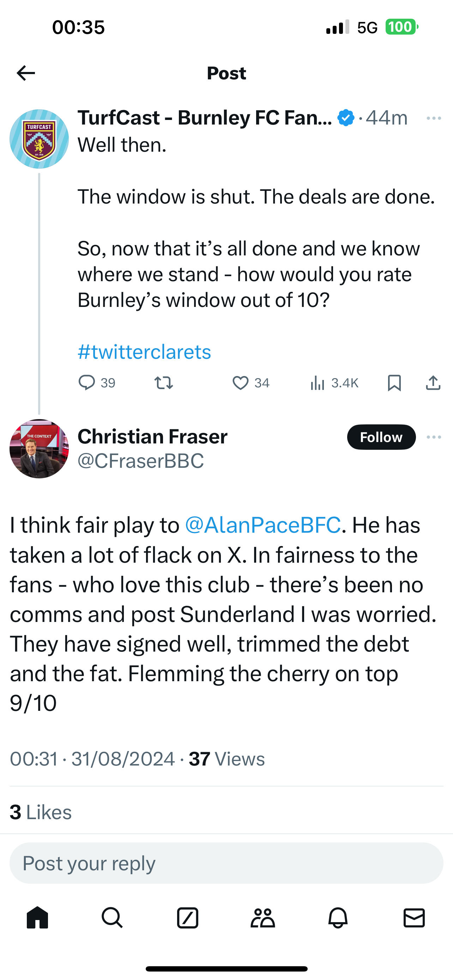453x980 pixels.
Task: Open the TurfCast profile picture
Action: 39,139
